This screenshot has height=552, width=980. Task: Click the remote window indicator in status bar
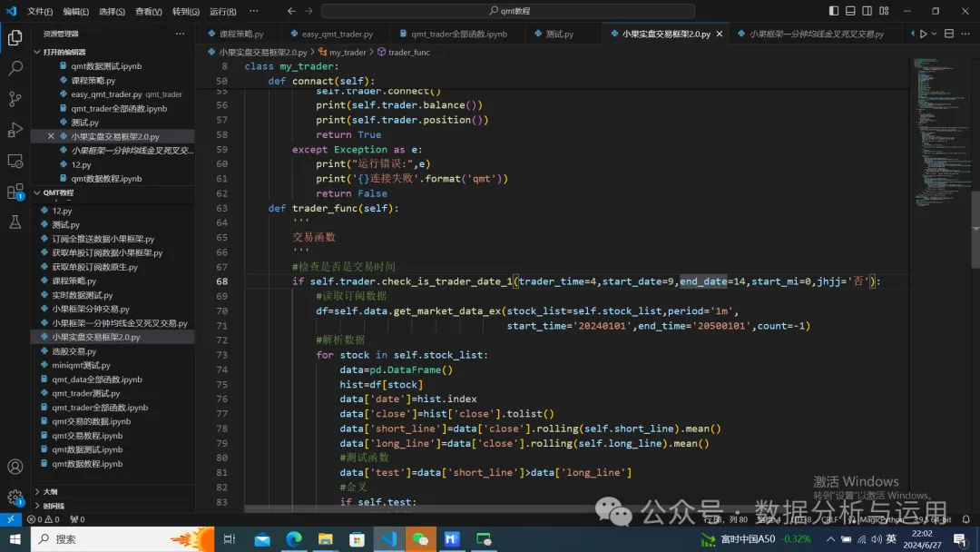(x=11, y=519)
